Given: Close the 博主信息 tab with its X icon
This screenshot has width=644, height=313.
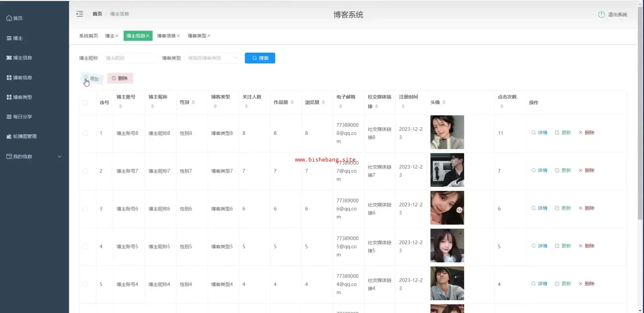Looking at the screenshot, I should click(148, 36).
